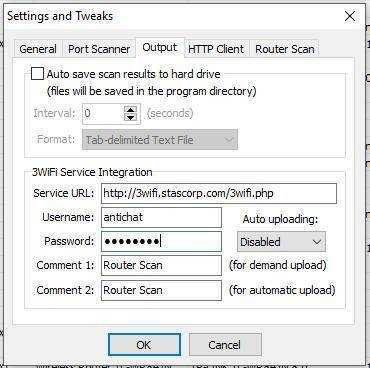This screenshot has height=368, width=370.
Task: Open the Format dropdown list
Action: [x=160, y=139]
